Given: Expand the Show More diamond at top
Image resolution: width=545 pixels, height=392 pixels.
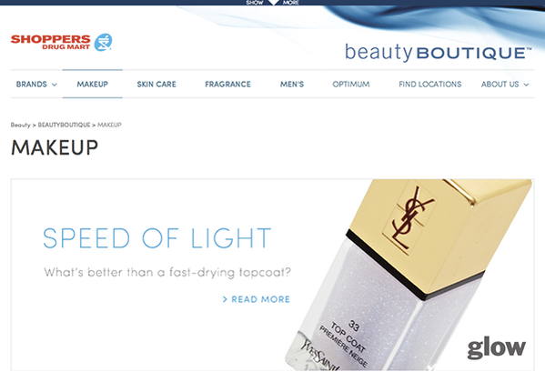Looking at the screenshot, I should (x=273, y=3).
